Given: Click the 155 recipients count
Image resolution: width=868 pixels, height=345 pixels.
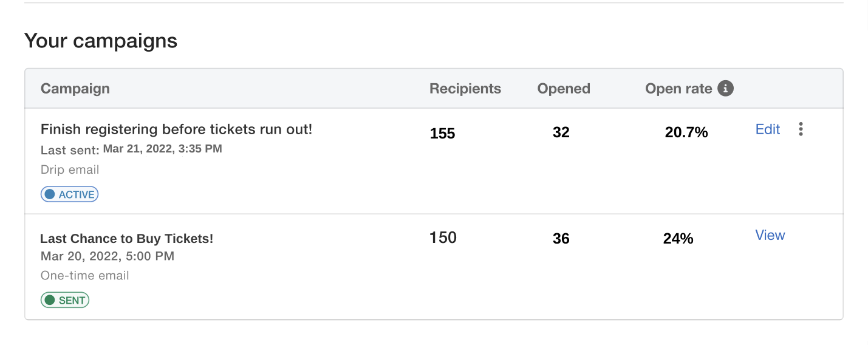Looking at the screenshot, I should (x=443, y=134).
